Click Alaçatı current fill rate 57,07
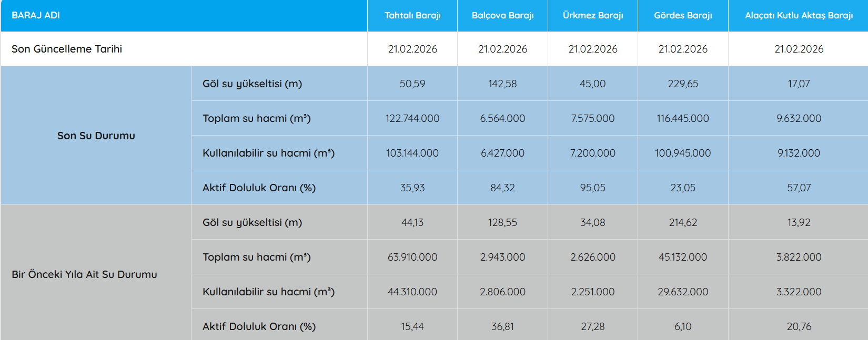Image resolution: width=868 pixels, height=340 pixels. [x=799, y=188]
